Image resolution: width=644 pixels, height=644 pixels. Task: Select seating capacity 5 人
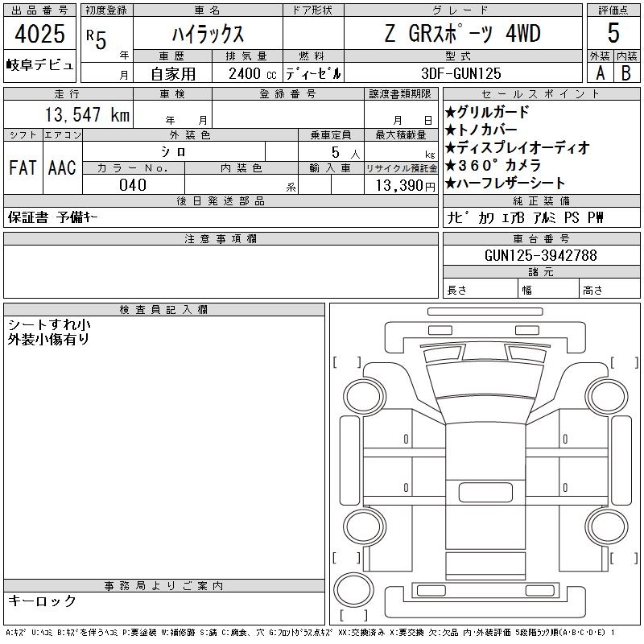(x=345, y=152)
